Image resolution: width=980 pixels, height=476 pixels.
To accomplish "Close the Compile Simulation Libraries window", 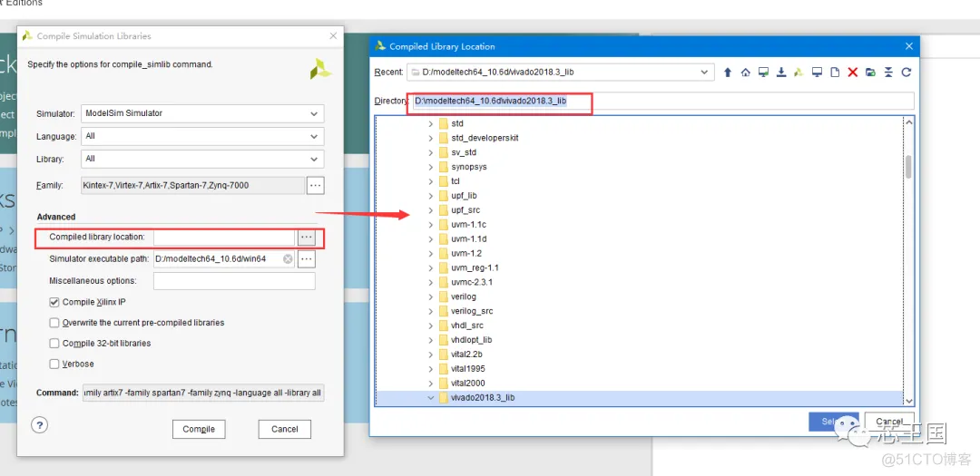I will click(333, 36).
